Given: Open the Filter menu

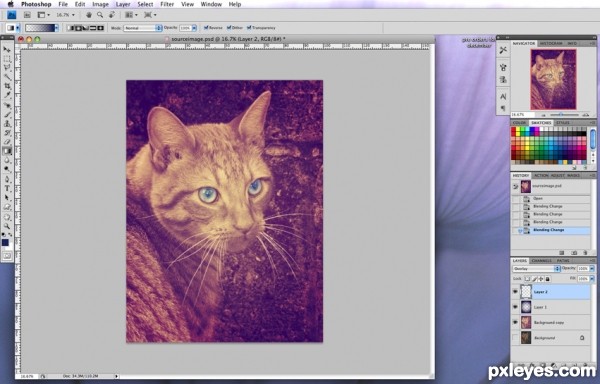Looking at the screenshot, I should point(167,4).
